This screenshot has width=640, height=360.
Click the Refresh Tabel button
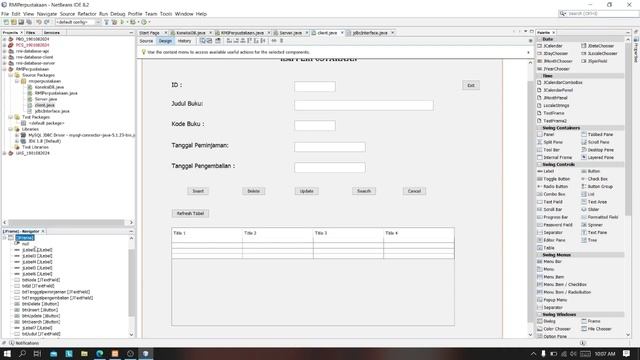click(190, 213)
